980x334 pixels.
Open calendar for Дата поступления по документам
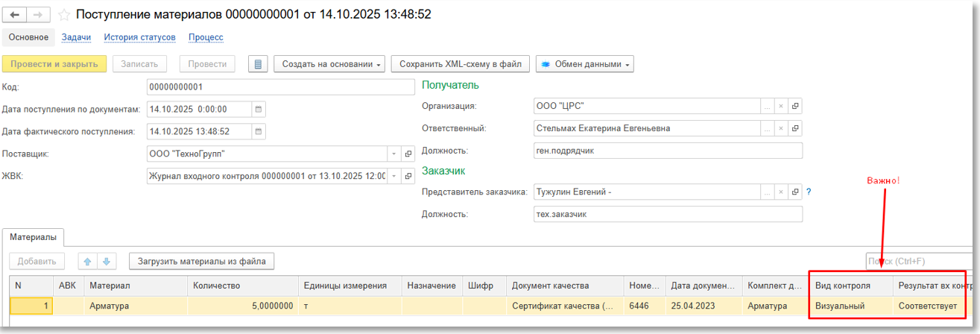tap(259, 109)
